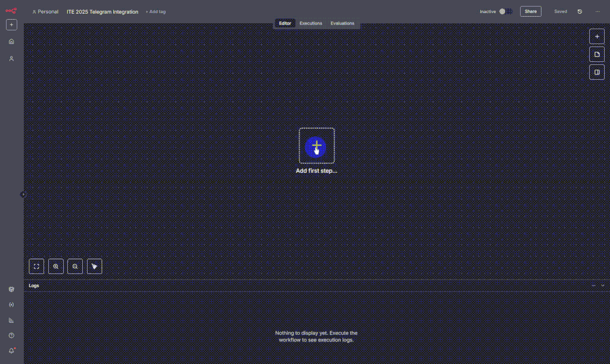
Task: Click the Add first step... label
Action: [x=316, y=171]
